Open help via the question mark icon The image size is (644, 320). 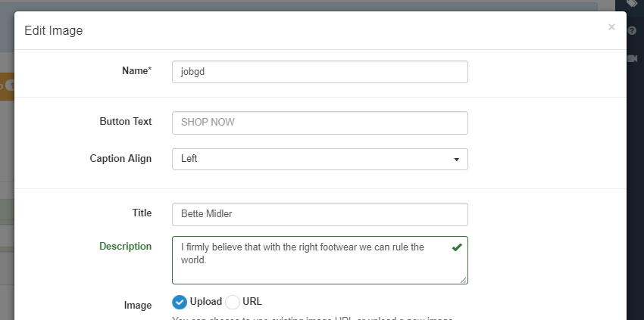pyautogui.click(x=632, y=31)
